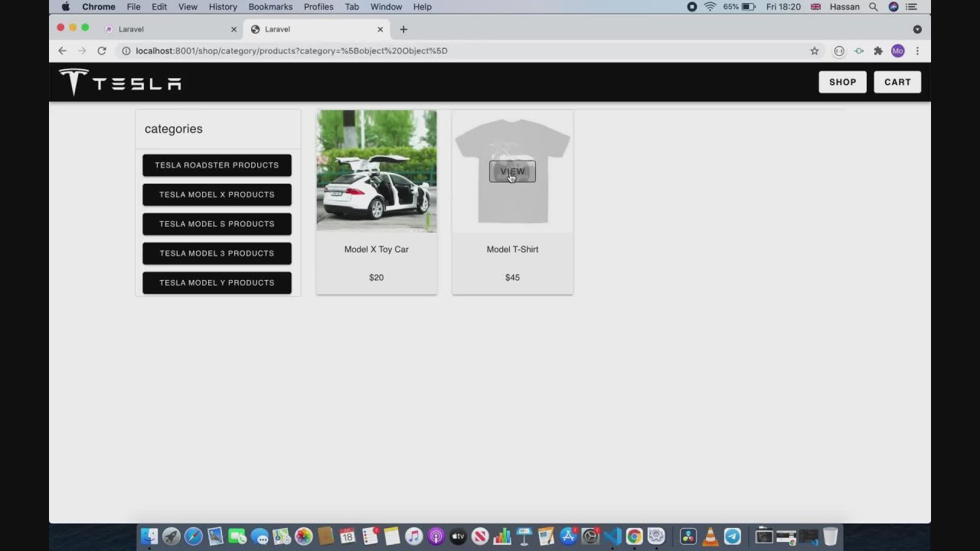Open the Edit menu
980x551 pixels.
pyautogui.click(x=159, y=7)
